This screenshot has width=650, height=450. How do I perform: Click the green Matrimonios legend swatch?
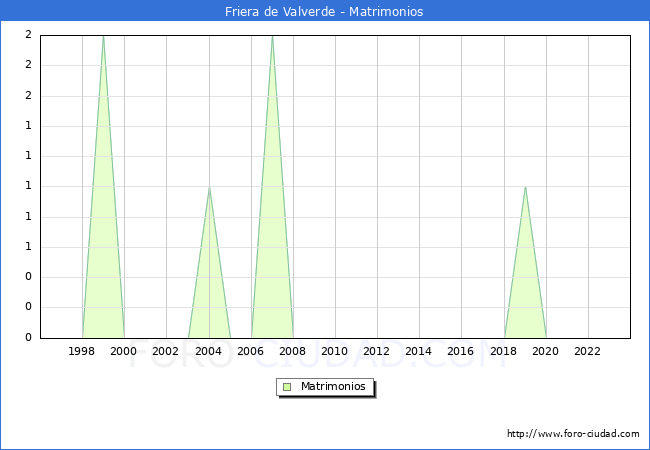pos(287,387)
